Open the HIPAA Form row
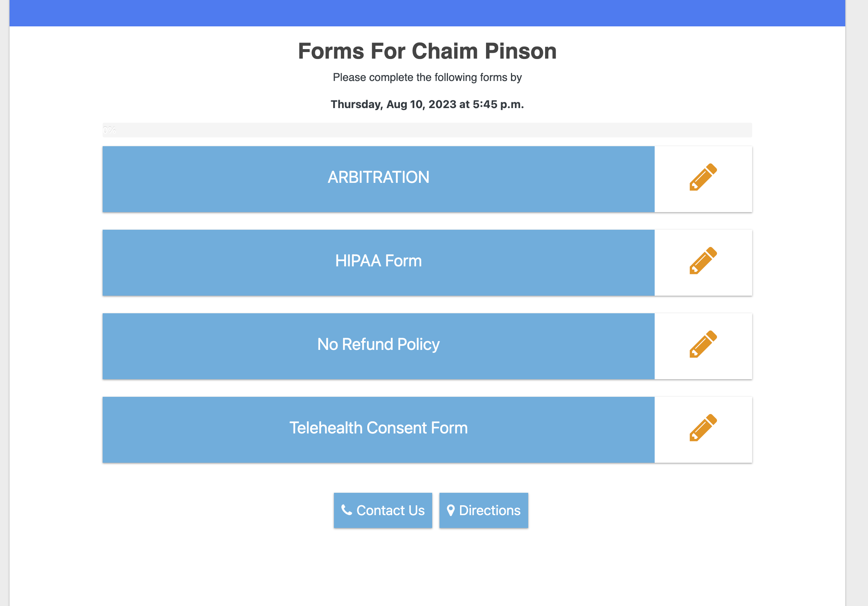 click(378, 263)
